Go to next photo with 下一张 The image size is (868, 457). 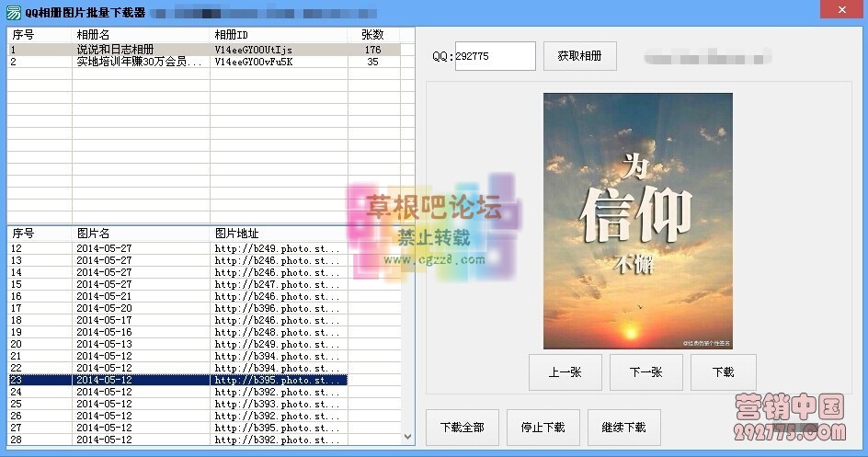[x=646, y=372]
